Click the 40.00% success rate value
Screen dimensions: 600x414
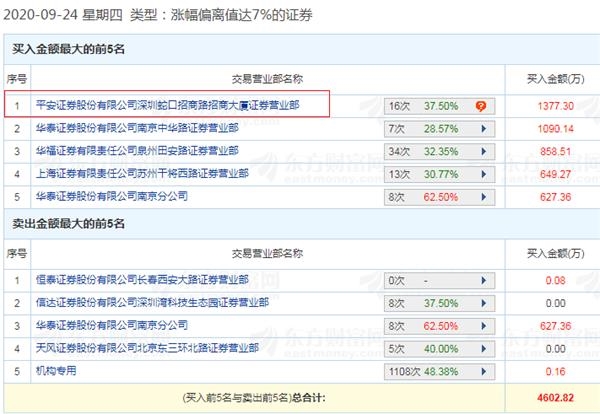pyautogui.click(x=441, y=349)
